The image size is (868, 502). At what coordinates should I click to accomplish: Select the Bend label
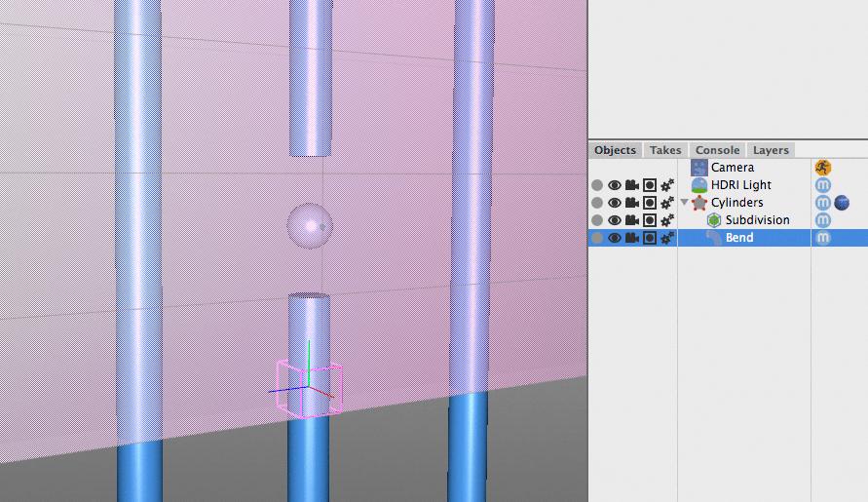point(739,238)
